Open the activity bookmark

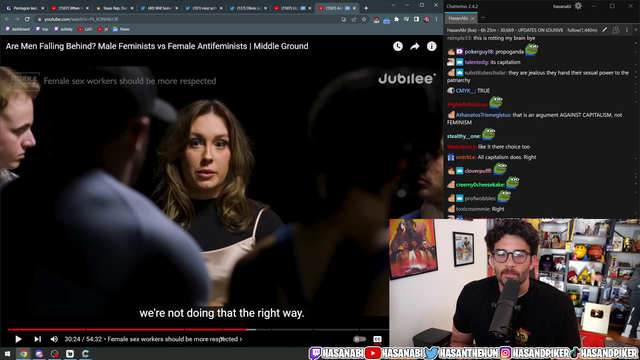[63, 29]
